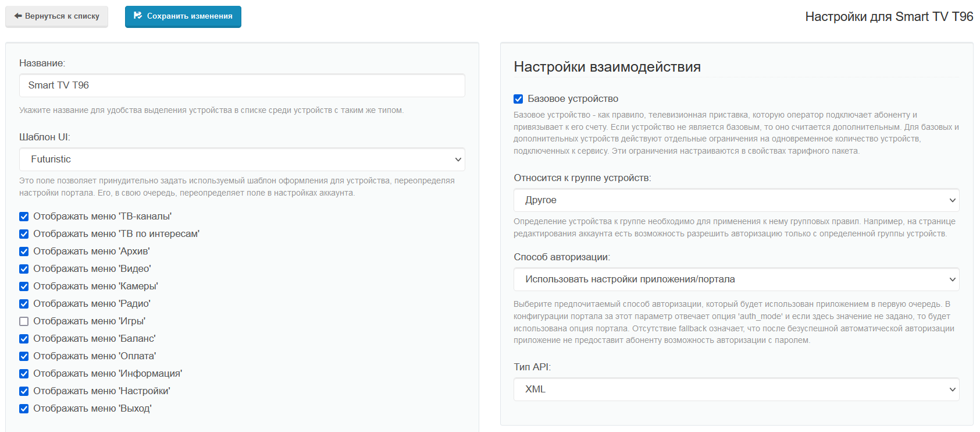Toggle 'Отображать меню Настройки' checkbox

pyautogui.click(x=24, y=391)
